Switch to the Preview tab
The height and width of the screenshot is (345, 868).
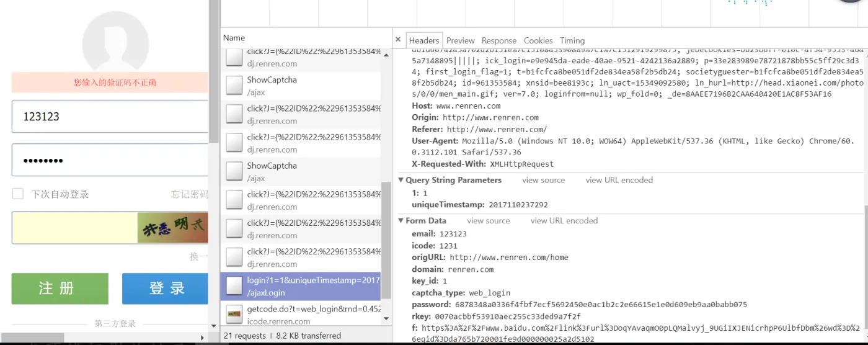(x=460, y=40)
